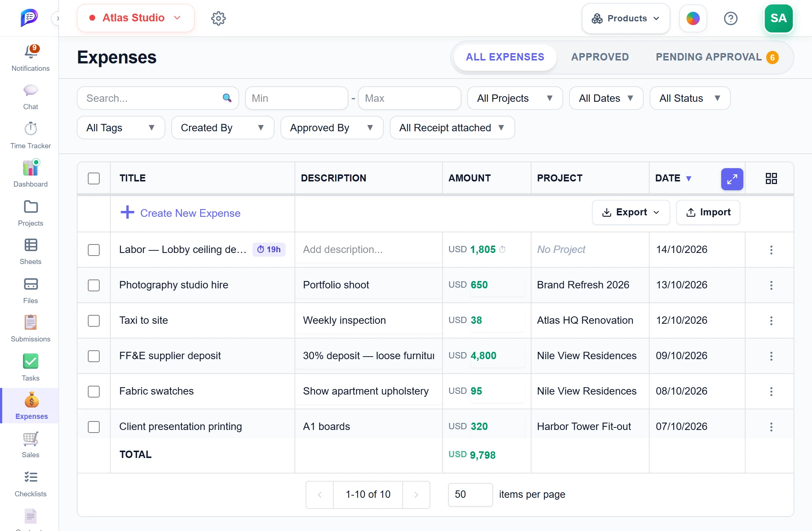Open Projects folder icon in sidebar
The image size is (812, 531).
pos(31,207)
